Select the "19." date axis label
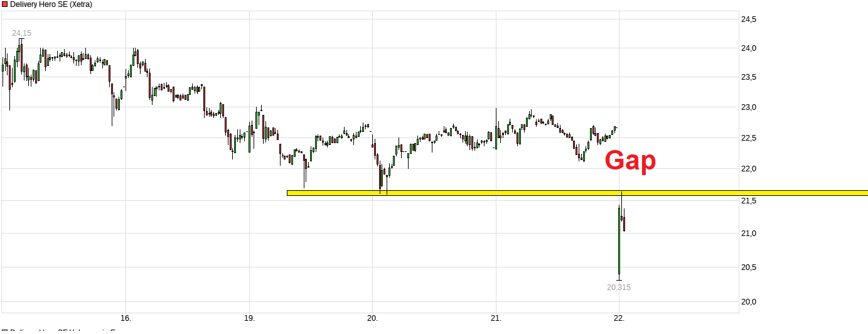Viewport: 868px width, 334px height. (249, 318)
